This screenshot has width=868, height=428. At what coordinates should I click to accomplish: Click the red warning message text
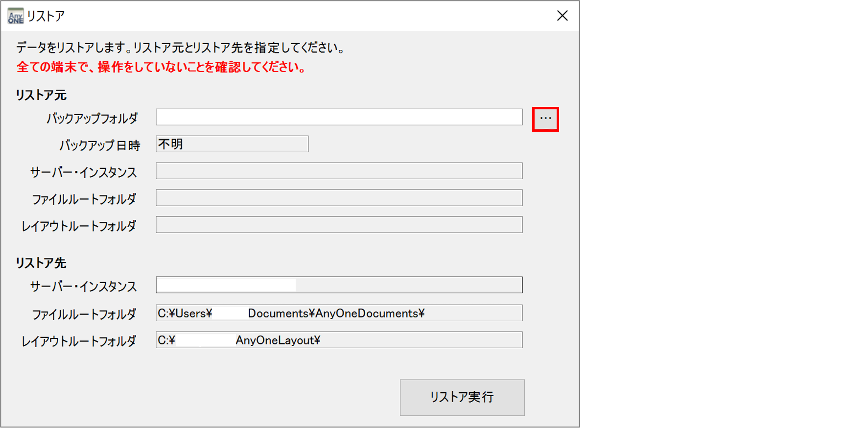click(x=162, y=67)
